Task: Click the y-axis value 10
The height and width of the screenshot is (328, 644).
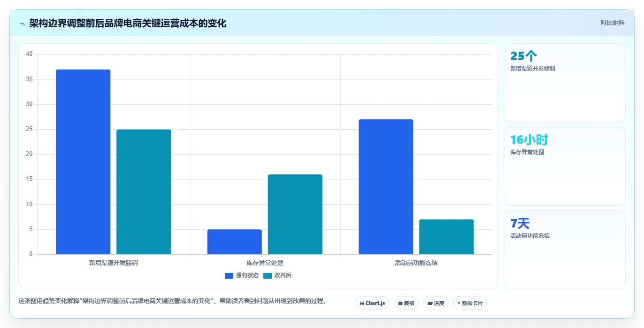Action: coord(29,204)
